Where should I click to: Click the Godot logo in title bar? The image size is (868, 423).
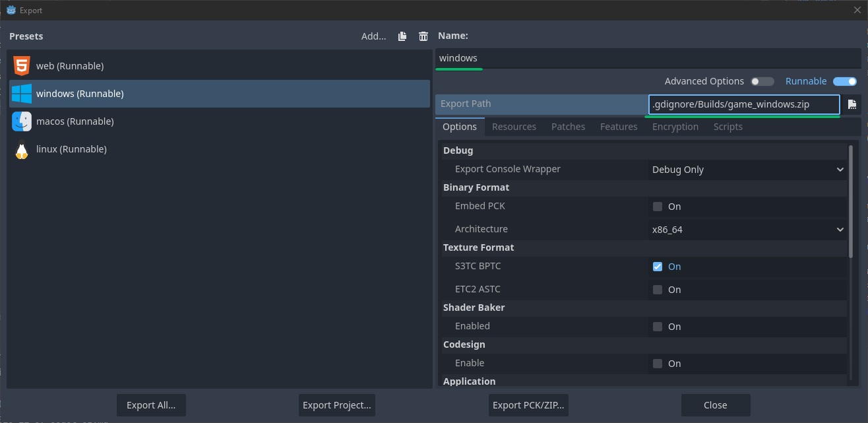point(11,11)
